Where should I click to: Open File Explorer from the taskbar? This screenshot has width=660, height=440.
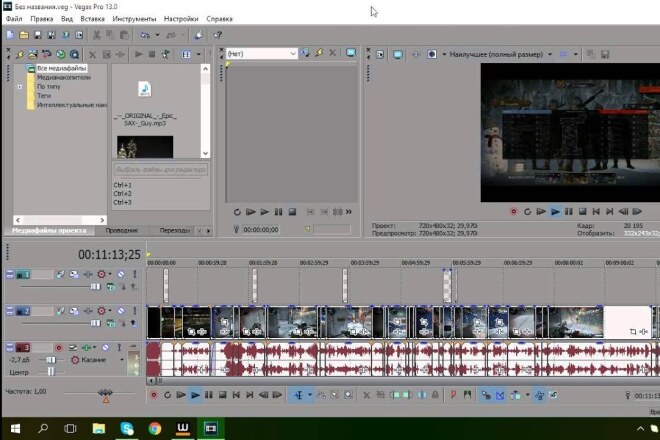pyautogui.click(x=99, y=429)
